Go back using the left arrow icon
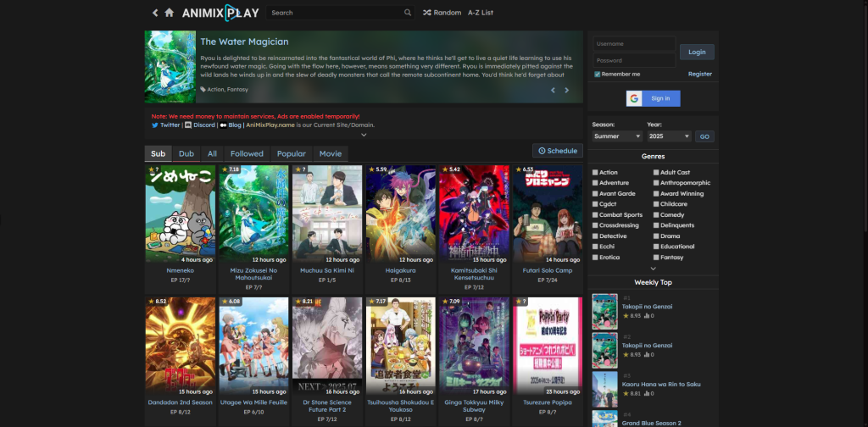868x427 pixels. click(x=155, y=13)
